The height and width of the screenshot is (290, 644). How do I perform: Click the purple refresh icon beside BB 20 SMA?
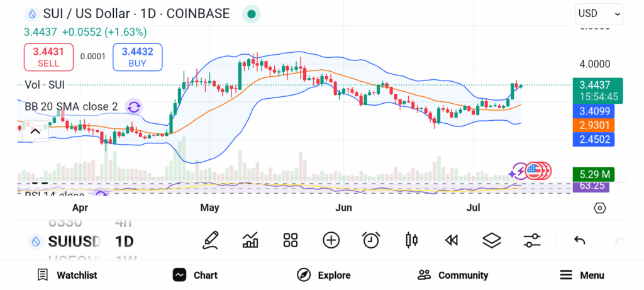pyautogui.click(x=133, y=107)
